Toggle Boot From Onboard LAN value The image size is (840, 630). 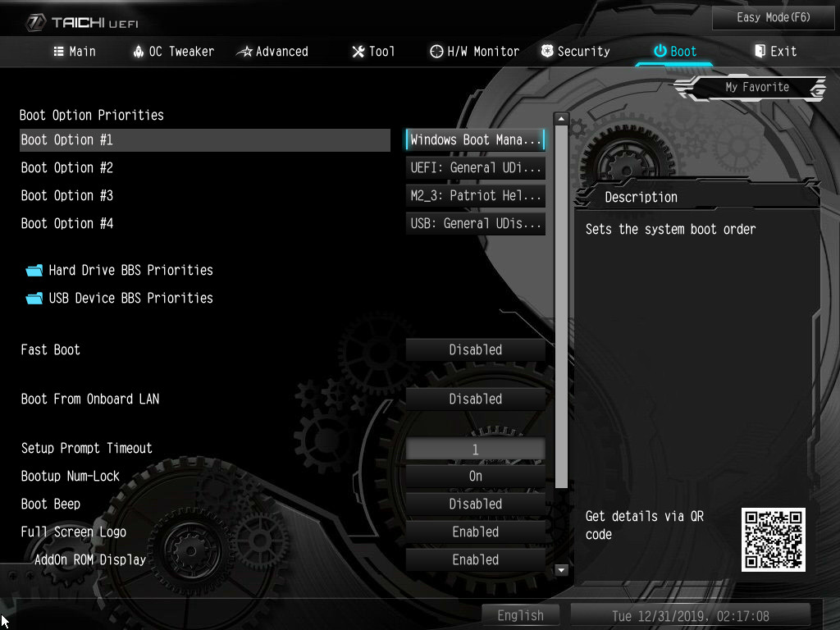click(x=475, y=399)
